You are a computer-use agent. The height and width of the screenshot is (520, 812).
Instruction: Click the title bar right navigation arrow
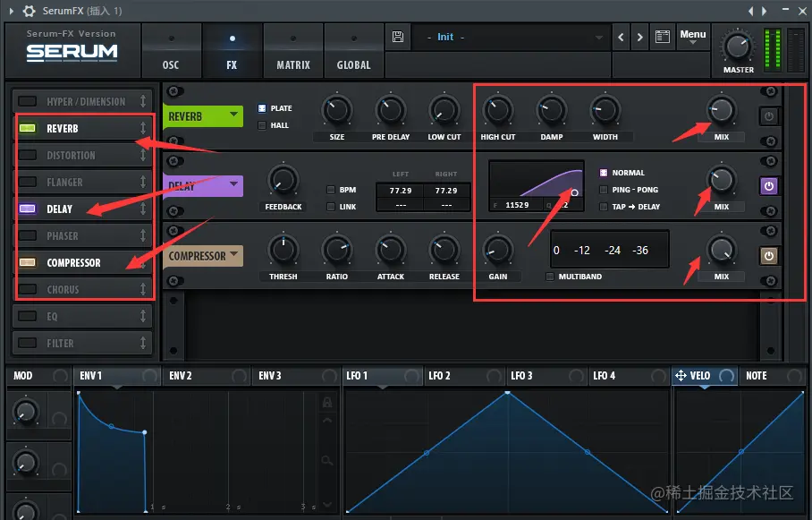pos(765,11)
